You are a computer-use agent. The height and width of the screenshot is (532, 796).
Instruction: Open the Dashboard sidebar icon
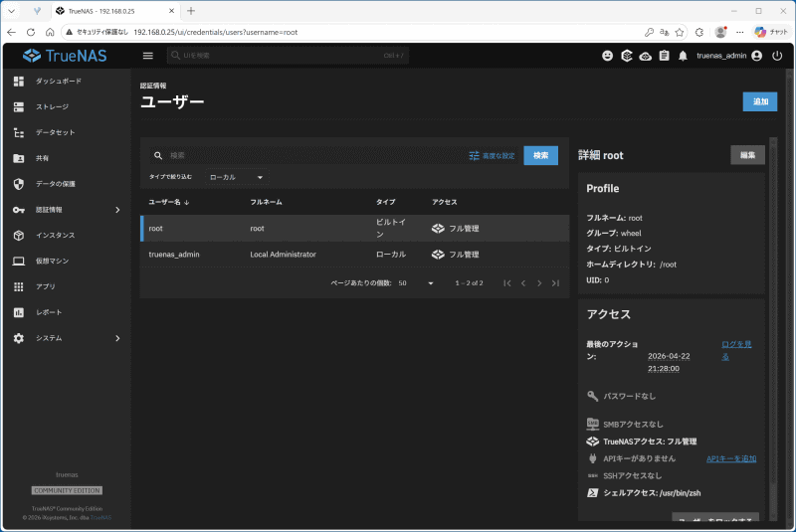(x=19, y=82)
